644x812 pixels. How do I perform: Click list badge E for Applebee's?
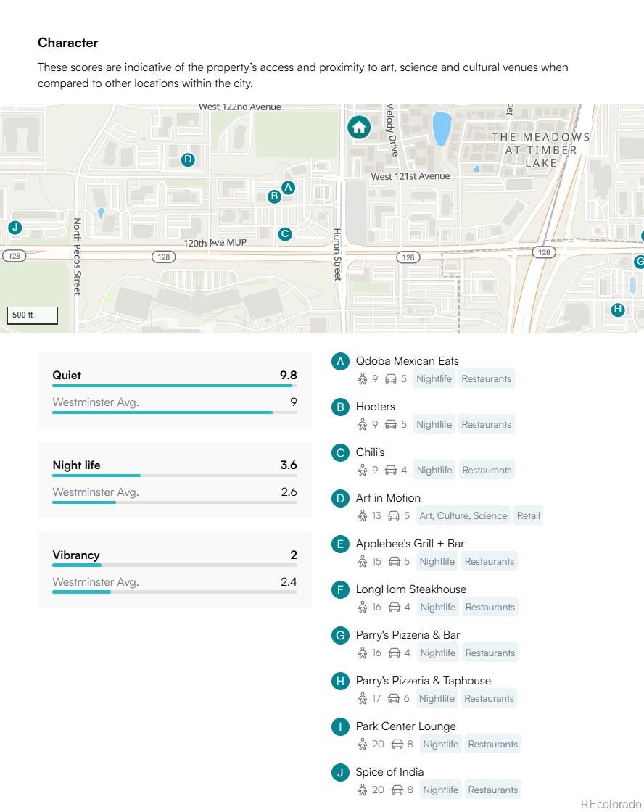click(x=340, y=544)
